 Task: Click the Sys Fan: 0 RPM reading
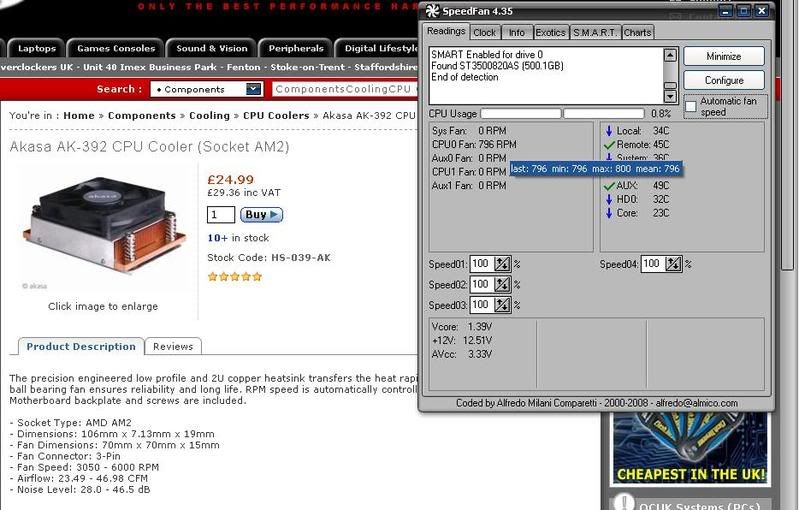tap(469, 131)
